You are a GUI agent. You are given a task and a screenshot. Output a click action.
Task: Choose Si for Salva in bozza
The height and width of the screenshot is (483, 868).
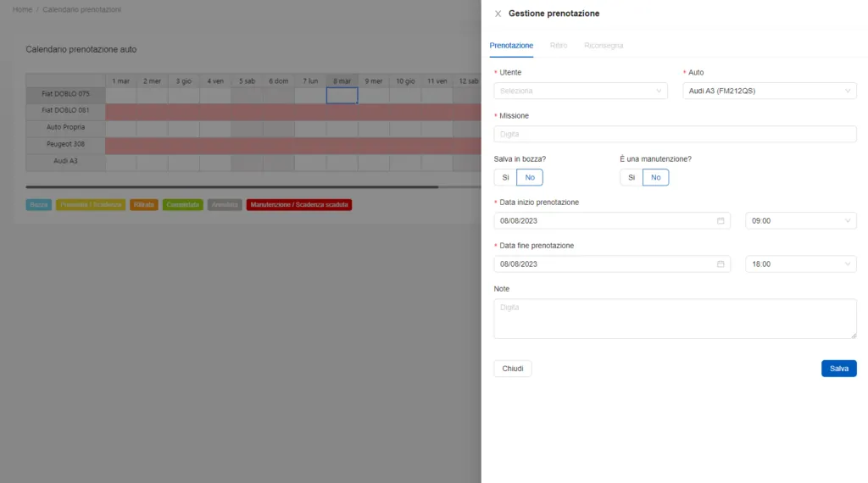pyautogui.click(x=505, y=178)
